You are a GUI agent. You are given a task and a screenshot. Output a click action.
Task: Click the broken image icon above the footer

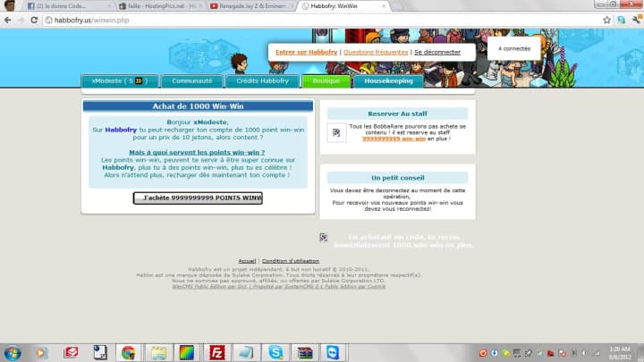(x=324, y=237)
